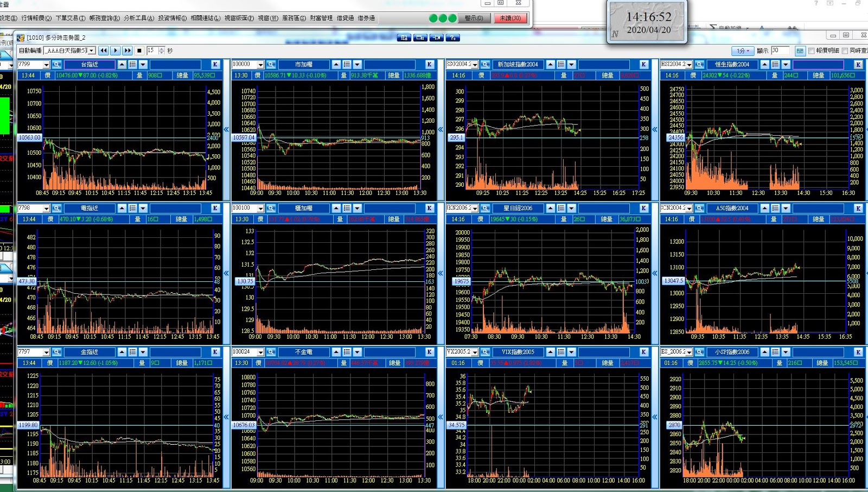Open the 自動輪播 group dropdown
Viewport: 868px width, 492px height.
pyautogui.click(x=92, y=51)
